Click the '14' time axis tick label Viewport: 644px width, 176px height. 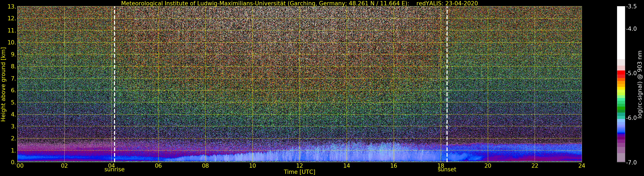[347, 166]
